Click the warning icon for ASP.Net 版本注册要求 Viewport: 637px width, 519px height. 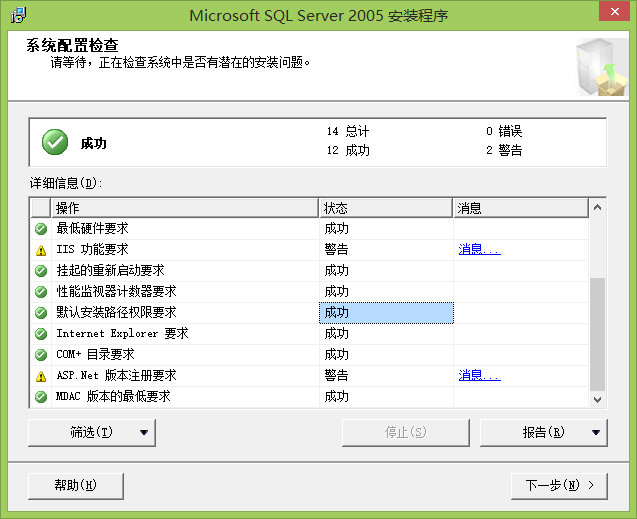pos(41,376)
